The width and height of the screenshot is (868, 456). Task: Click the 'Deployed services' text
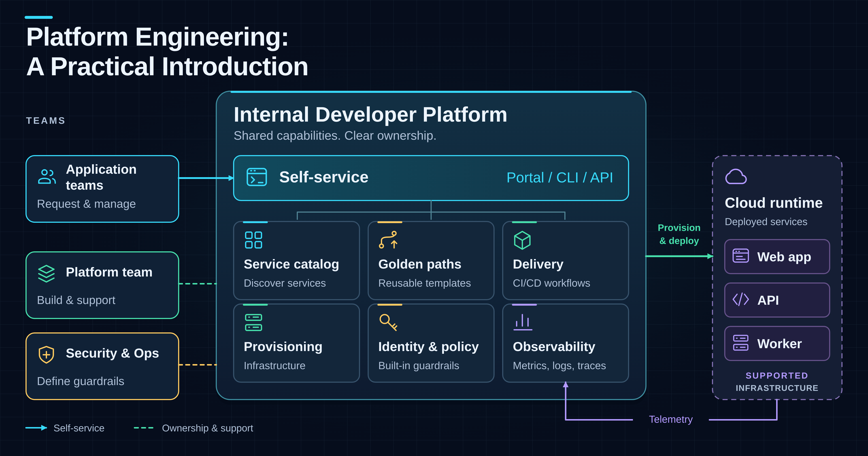coord(766,222)
